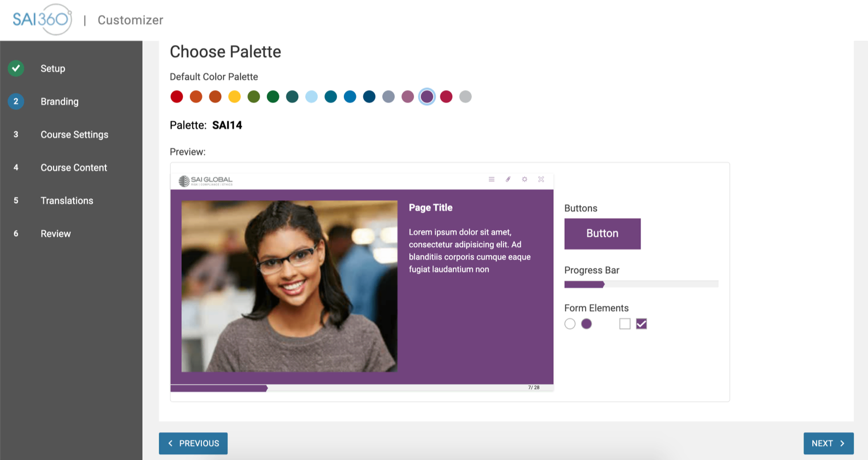Go to Course Settings step
This screenshot has width=868, height=460.
(74, 135)
